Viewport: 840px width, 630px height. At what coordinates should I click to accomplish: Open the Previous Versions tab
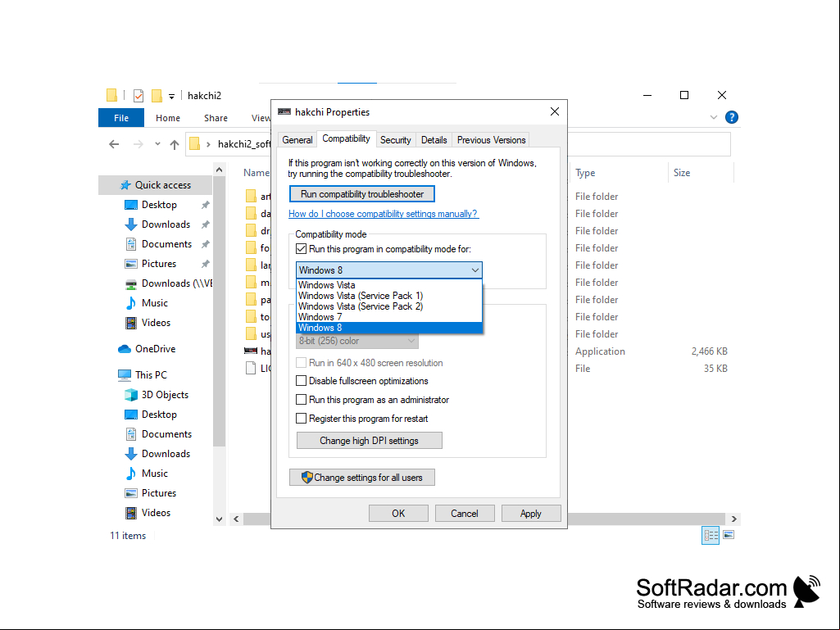pos(491,140)
